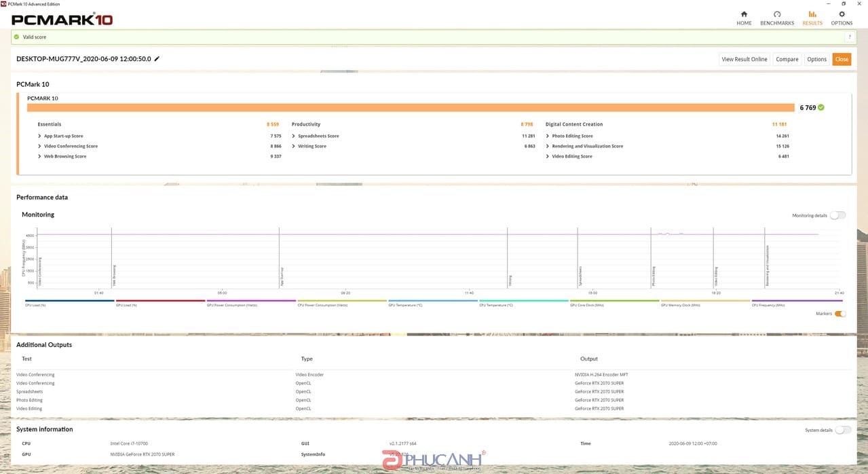Expand Spreadsheets Score details
The height and width of the screenshot is (474, 868).
coord(294,136)
